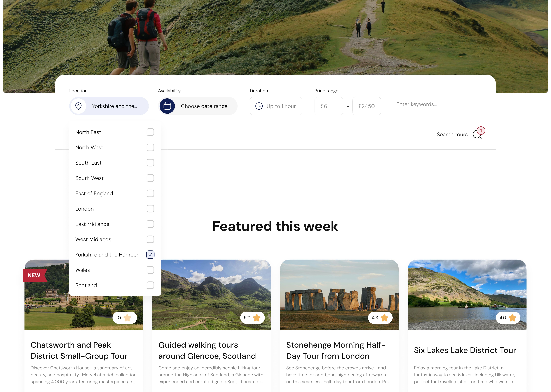The width and height of the screenshot is (551, 392).
Task: Click the Stonehenge tour description text
Action: [x=338, y=375]
